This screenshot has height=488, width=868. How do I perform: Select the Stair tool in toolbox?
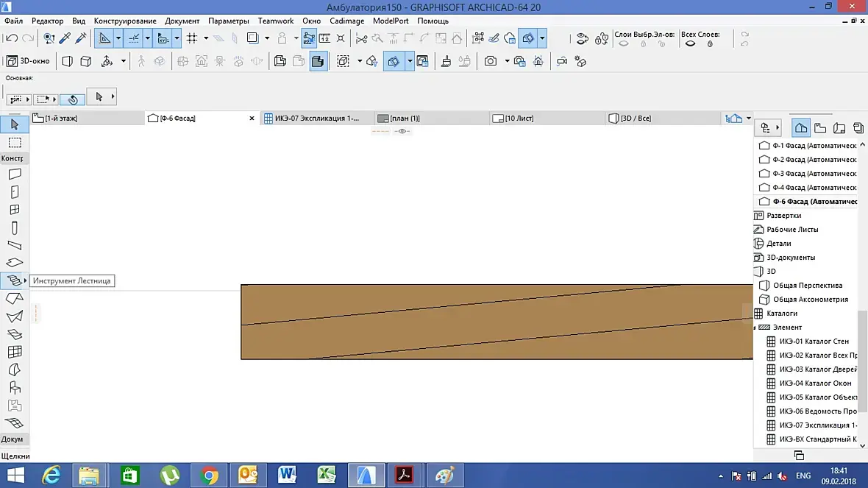13,280
